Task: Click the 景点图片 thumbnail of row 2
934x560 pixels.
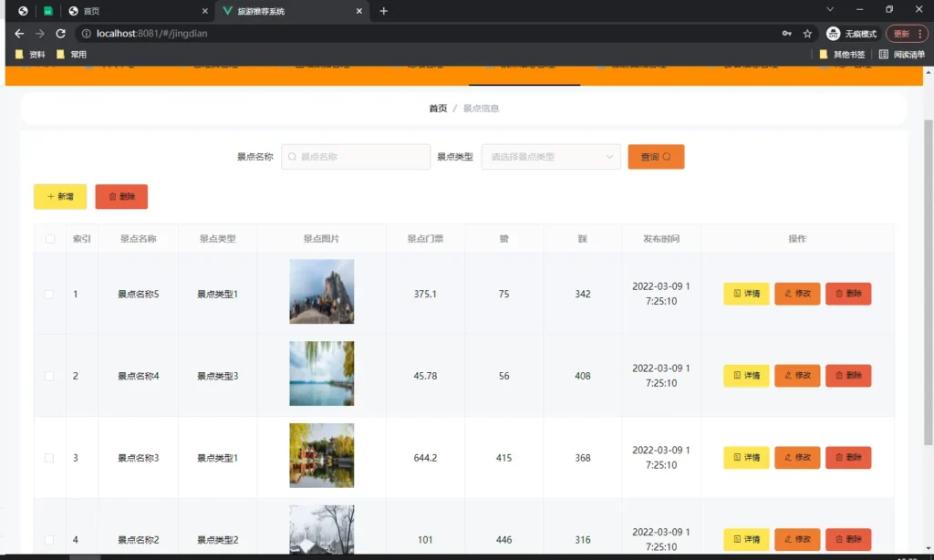Action: [321, 374]
